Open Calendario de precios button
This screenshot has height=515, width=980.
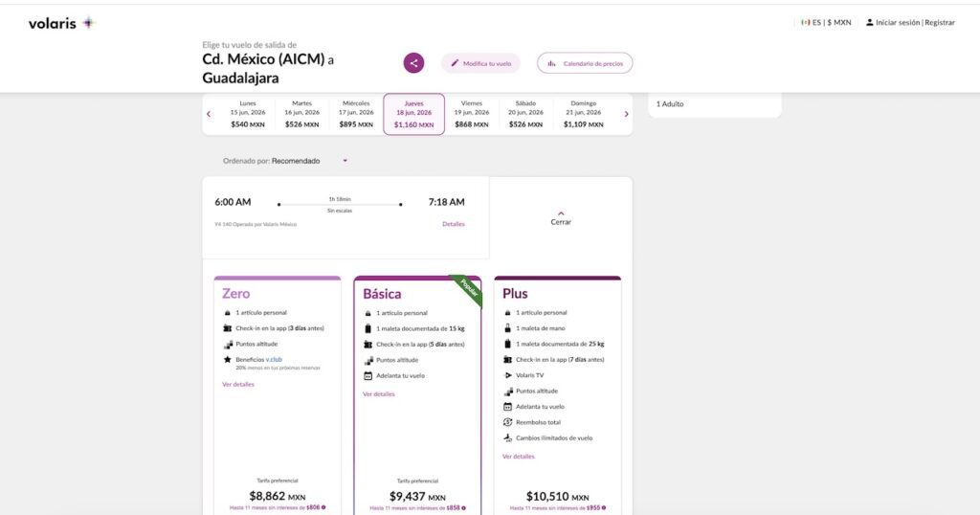[585, 63]
